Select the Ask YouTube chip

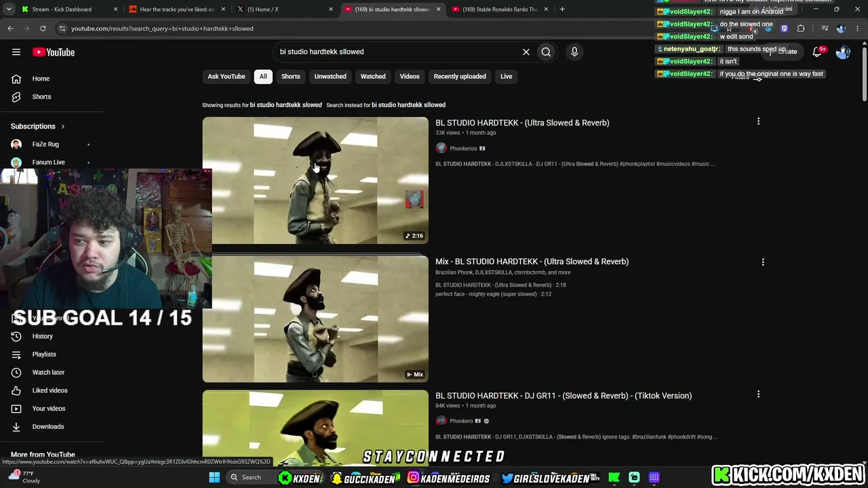[x=226, y=77]
